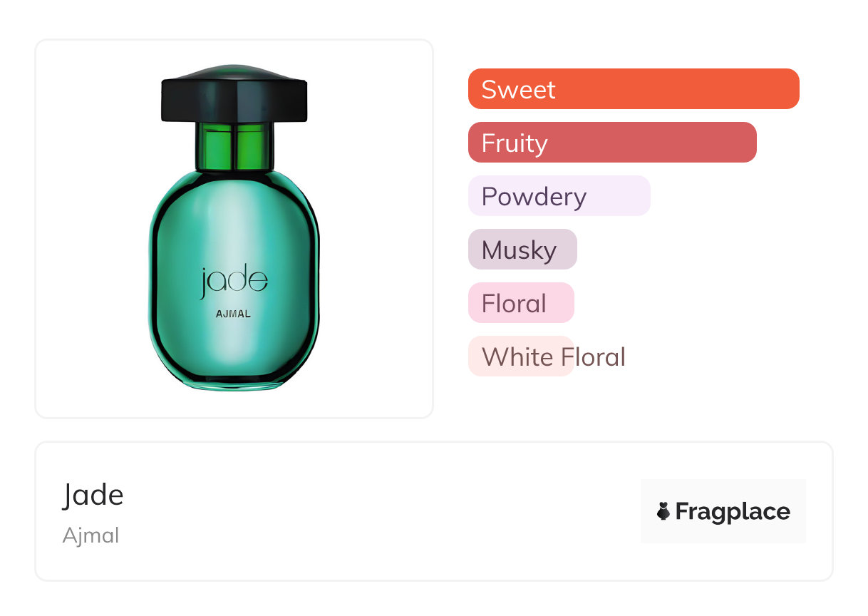Open the Ajmal brand name link
Screen dimensions: 868x616
(x=91, y=535)
